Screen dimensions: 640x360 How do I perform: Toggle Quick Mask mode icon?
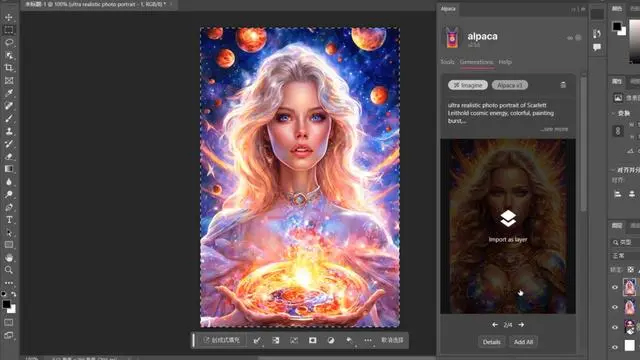tap(9, 322)
